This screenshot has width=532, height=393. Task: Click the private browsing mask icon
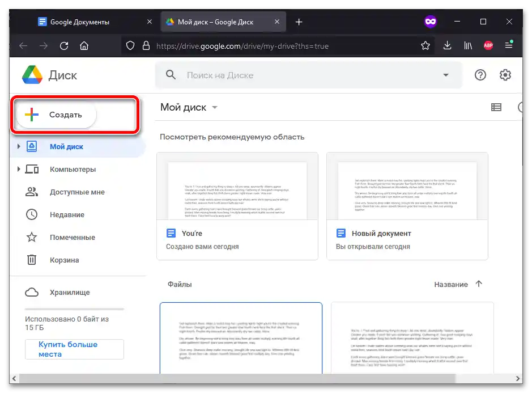(430, 22)
